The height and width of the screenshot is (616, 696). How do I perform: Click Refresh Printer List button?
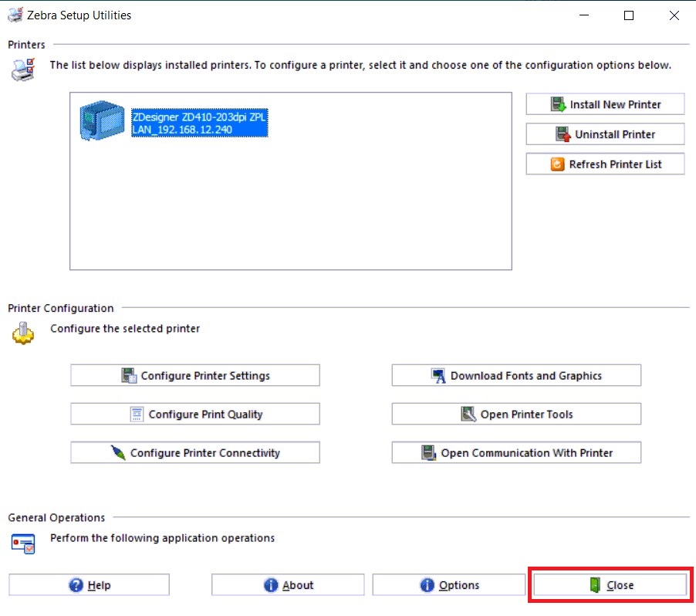pyautogui.click(x=605, y=164)
